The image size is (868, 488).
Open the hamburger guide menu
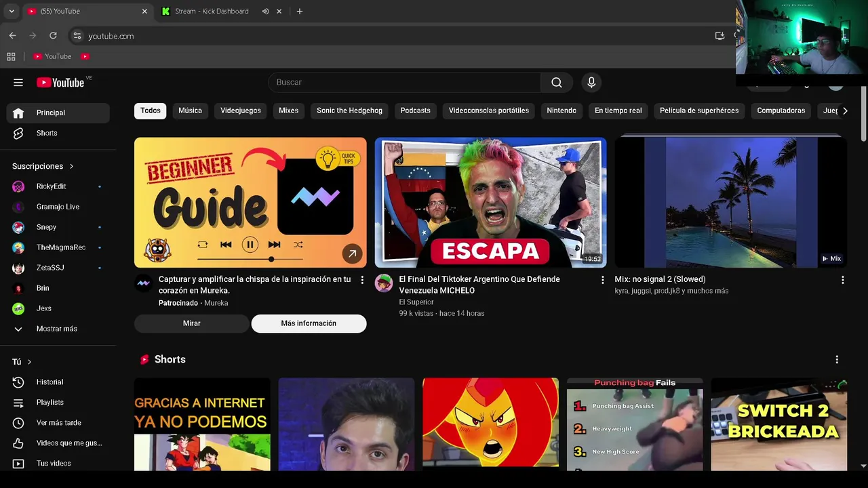tap(18, 83)
